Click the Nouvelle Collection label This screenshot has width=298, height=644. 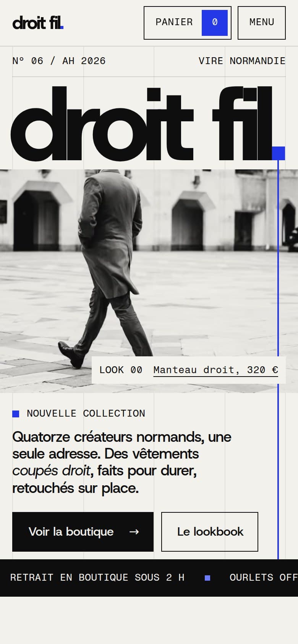(x=86, y=414)
